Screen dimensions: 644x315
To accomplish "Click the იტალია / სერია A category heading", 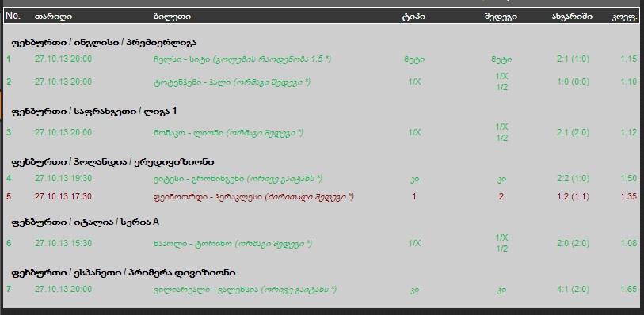I will pyautogui.click(x=85, y=222).
